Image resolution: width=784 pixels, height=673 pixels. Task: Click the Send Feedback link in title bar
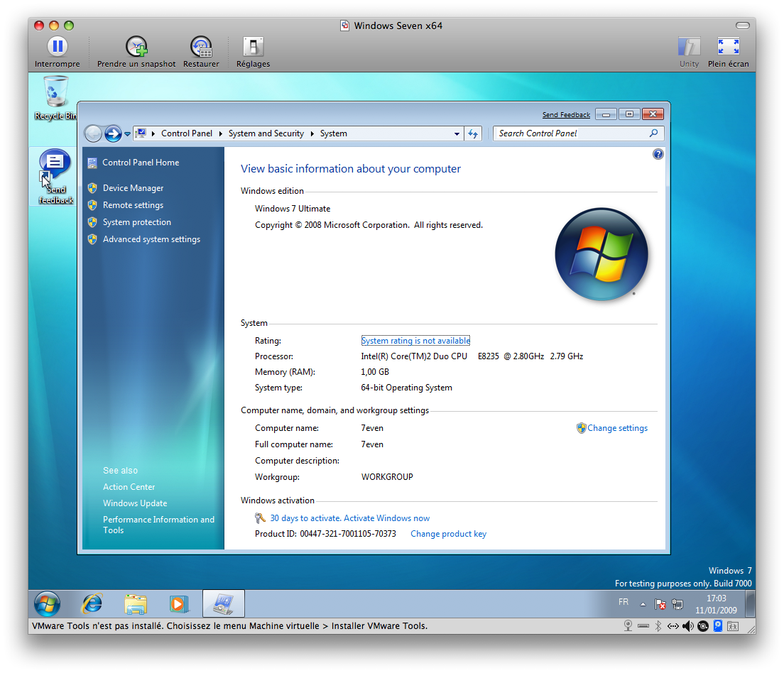[566, 115]
